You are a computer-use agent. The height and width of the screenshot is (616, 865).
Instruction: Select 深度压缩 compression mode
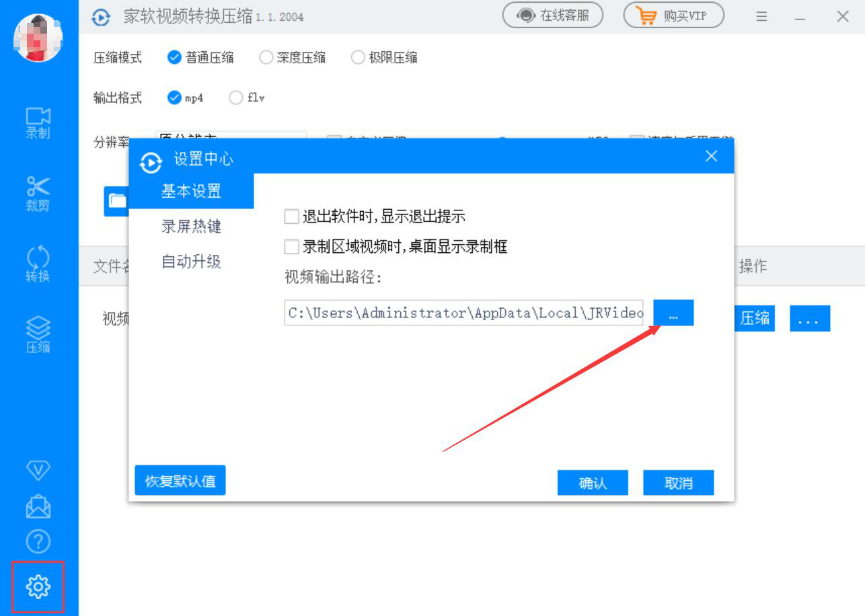pyautogui.click(x=293, y=58)
